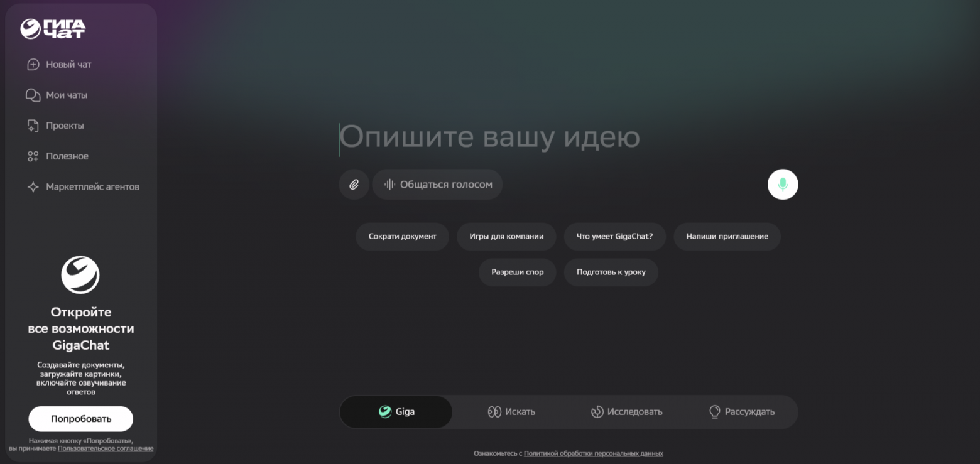Open a new chat with the plus icon
The width and height of the screenshot is (980, 464).
(33, 64)
